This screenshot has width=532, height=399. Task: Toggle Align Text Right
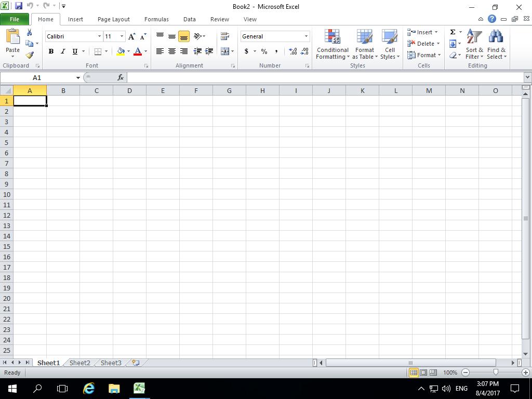(x=184, y=51)
